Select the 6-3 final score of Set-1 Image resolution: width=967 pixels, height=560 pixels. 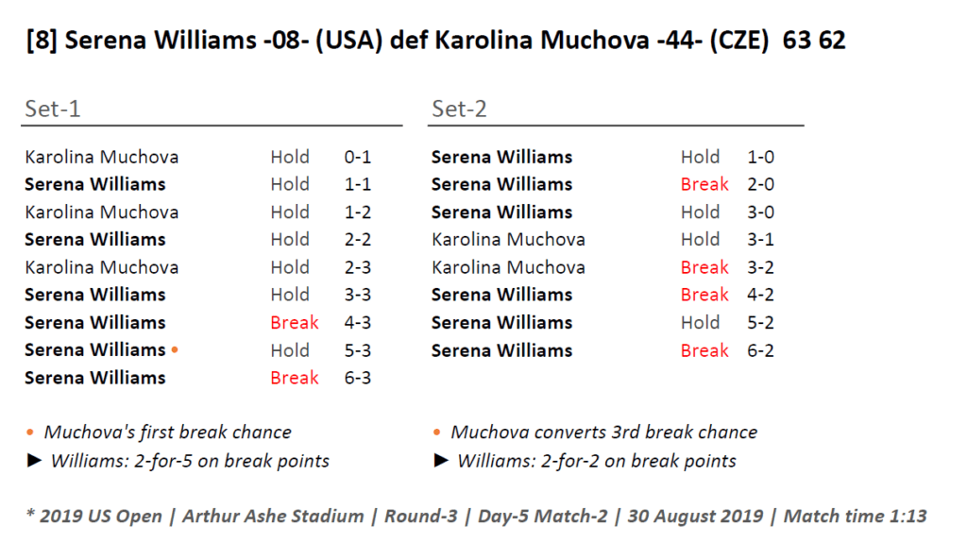tap(357, 378)
